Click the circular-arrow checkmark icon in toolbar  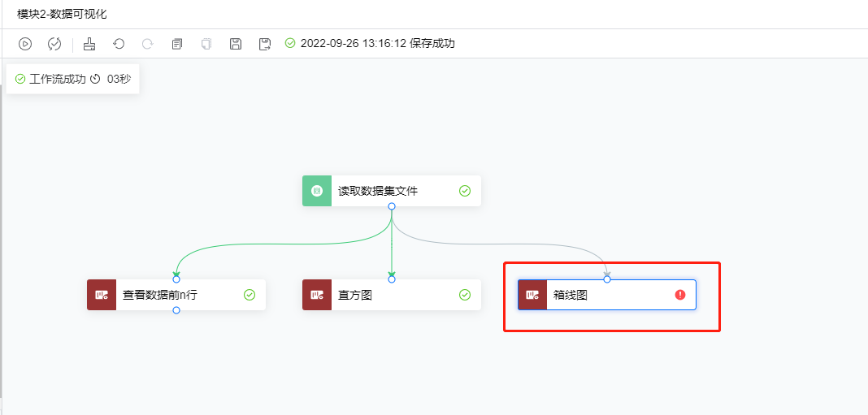[54, 44]
